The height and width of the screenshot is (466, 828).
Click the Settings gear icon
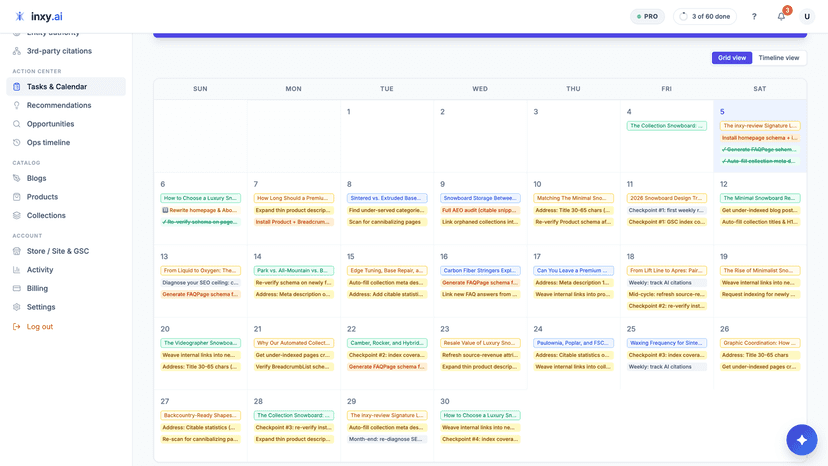point(16,307)
